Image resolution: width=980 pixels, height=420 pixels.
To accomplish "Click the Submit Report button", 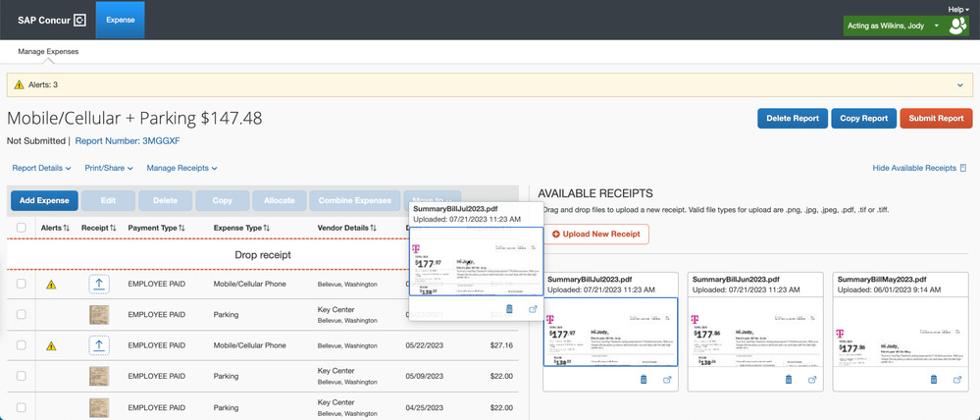I will 936,118.
